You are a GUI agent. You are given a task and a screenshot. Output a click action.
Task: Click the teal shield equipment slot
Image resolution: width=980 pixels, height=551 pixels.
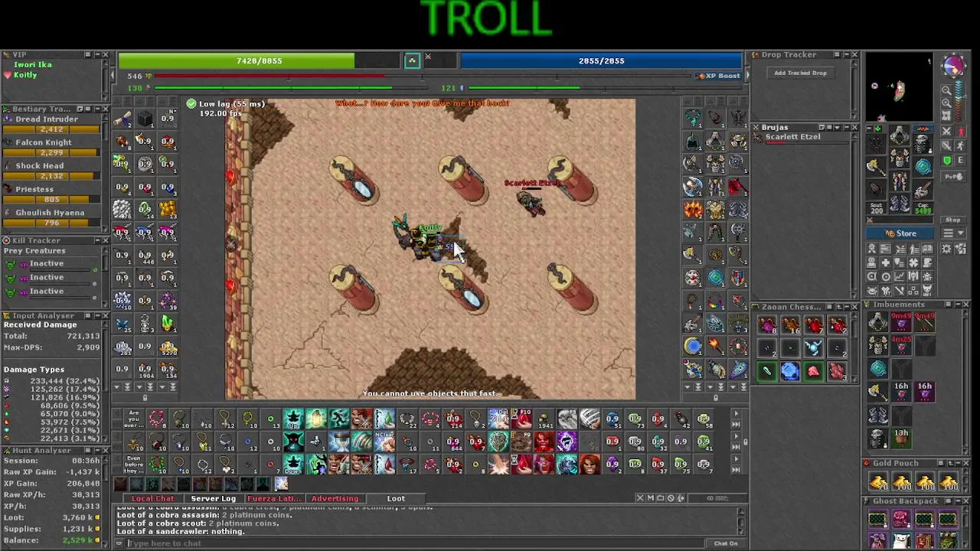(923, 166)
